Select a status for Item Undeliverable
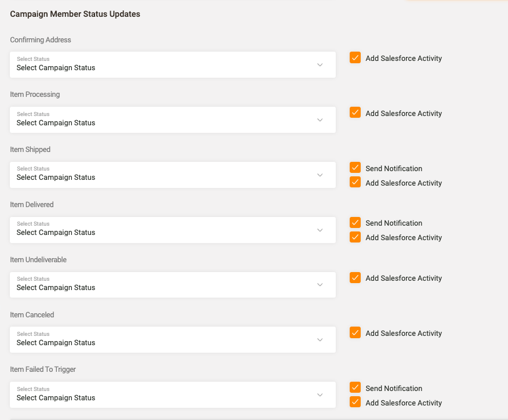This screenshot has height=420, width=508. pyautogui.click(x=172, y=285)
